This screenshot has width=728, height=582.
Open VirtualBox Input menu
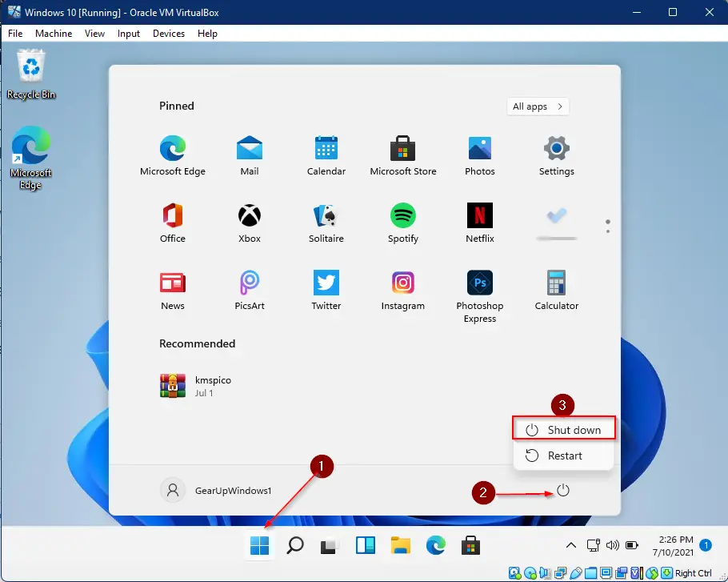[129, 34]
